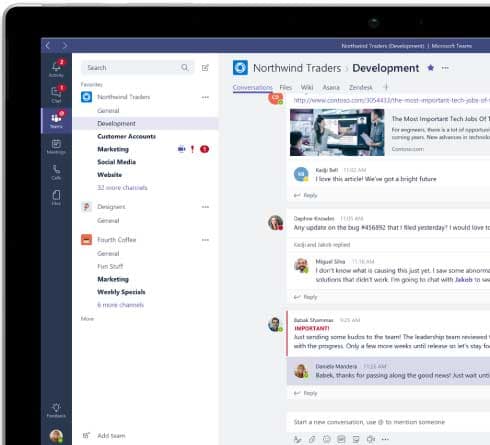This screenshot has width=490, height=445.
Task: Click Add team at the bottom
Action: (x=104, y=436)
